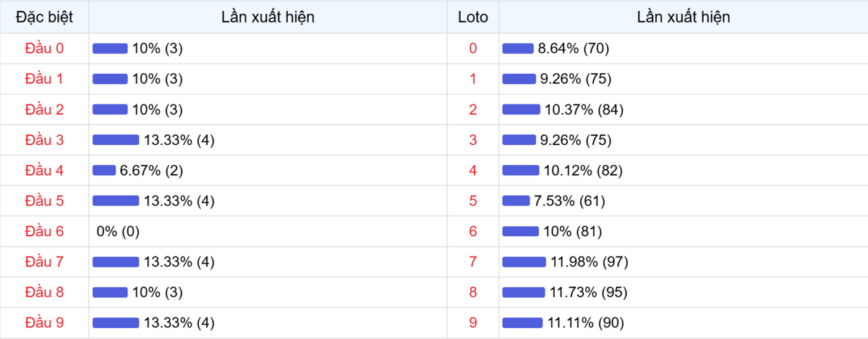Click the '0% (0)' value for Đầu 6
The image size is (868, 339).
point(118,232)
